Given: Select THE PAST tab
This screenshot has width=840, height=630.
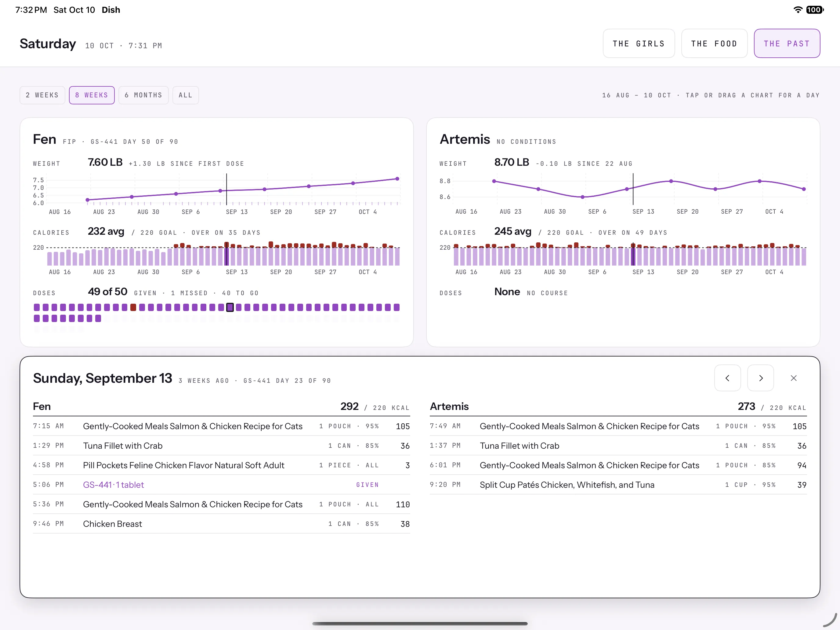Looking at the screenshot, I should [787, 43].
